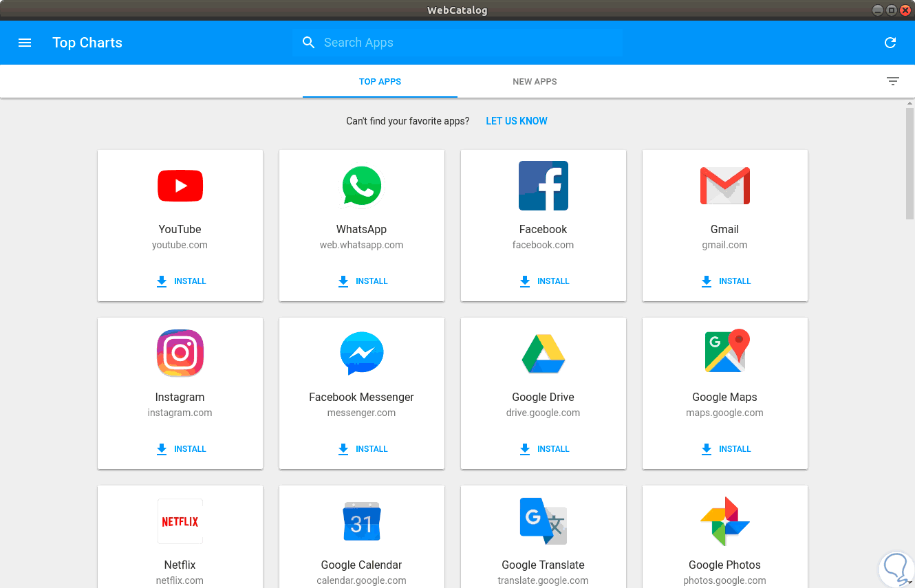Click the drive.google.com address text

(x=543, y=413)
